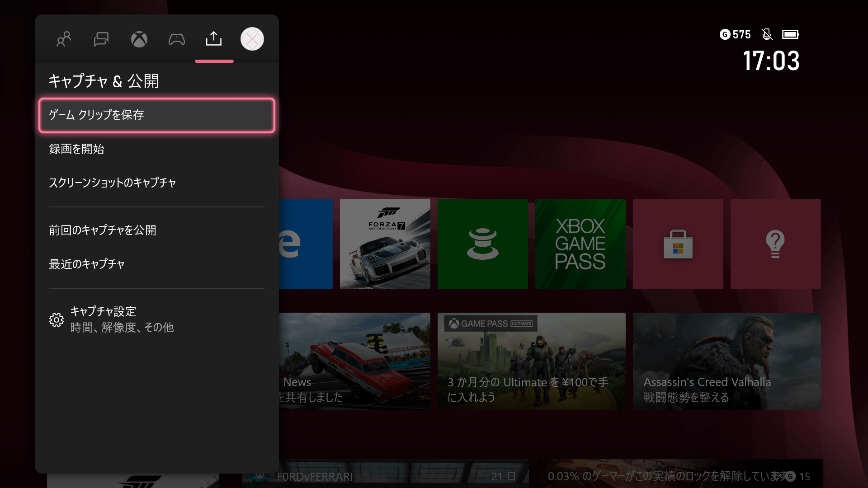Launch the Xbox Game Pass tile
This screenshot has width=868, height=488.
580,244
